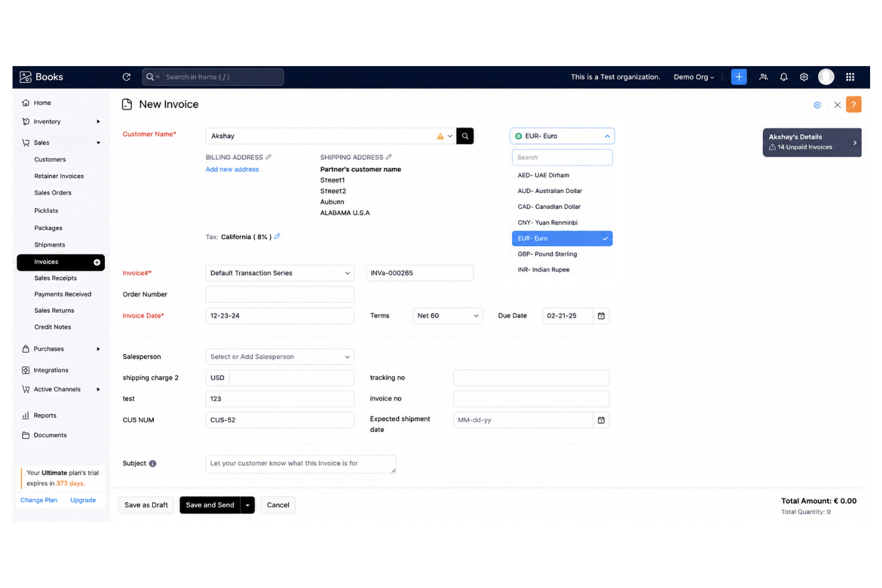Click the Subject text area
The height and width of the screenshot is (588, 882).
301,464
